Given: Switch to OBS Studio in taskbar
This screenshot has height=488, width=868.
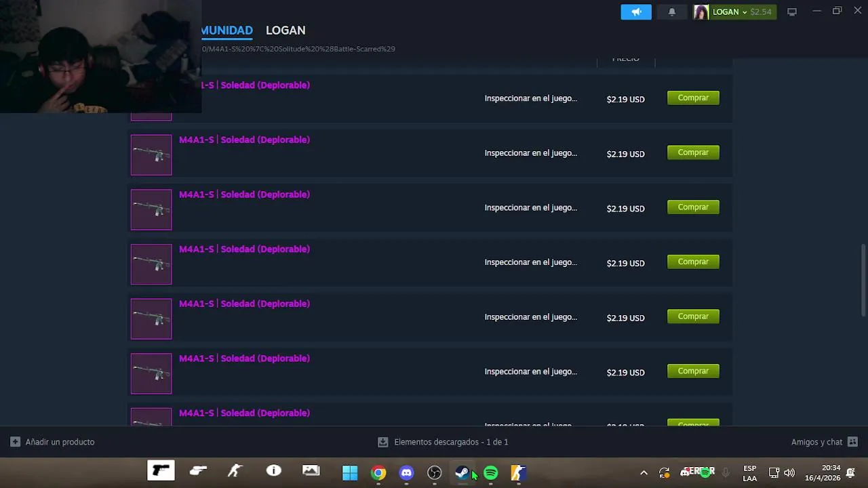Looking at the screenshot, I should [x=435, y=473].
